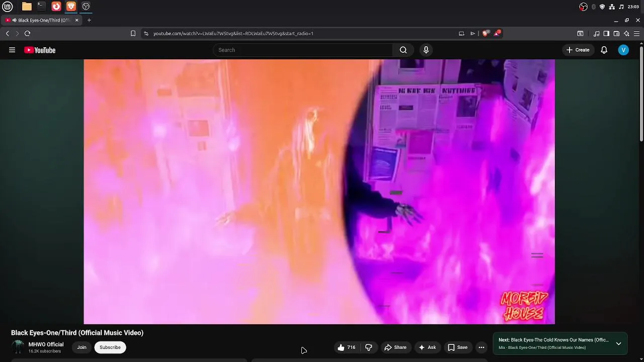Launch the Terminal from the panel
This screenshot has width=644, height=362.
point(41,7)
